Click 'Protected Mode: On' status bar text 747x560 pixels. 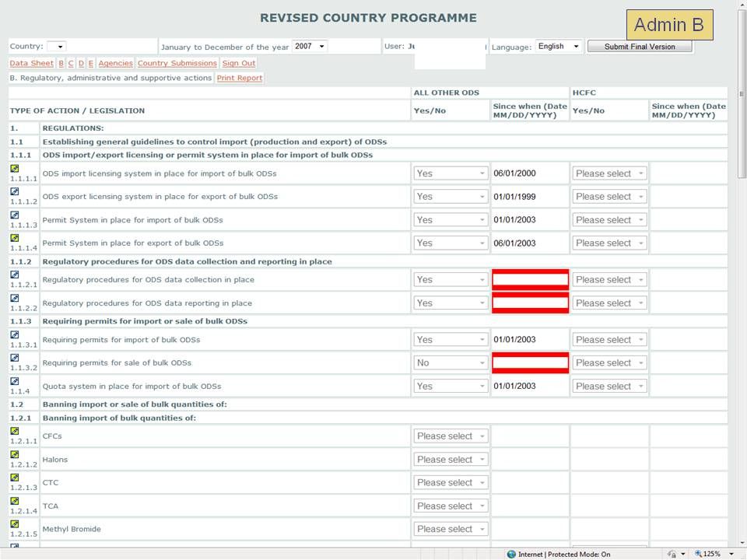point(579,555)
